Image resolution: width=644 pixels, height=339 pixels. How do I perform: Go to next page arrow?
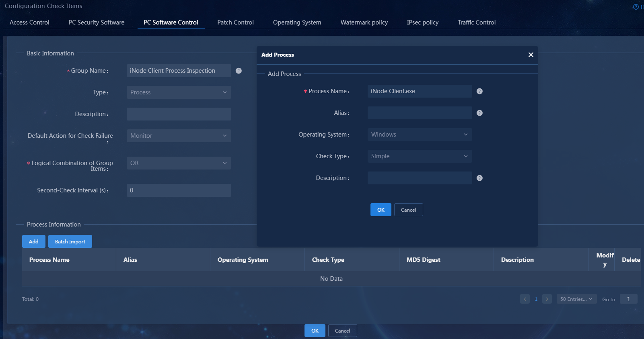coord(547,299)
